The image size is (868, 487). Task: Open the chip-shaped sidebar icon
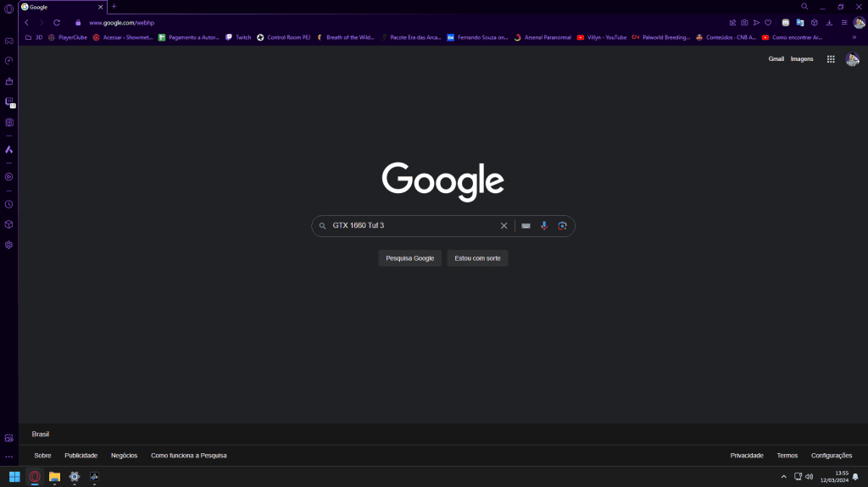(8, 123)
